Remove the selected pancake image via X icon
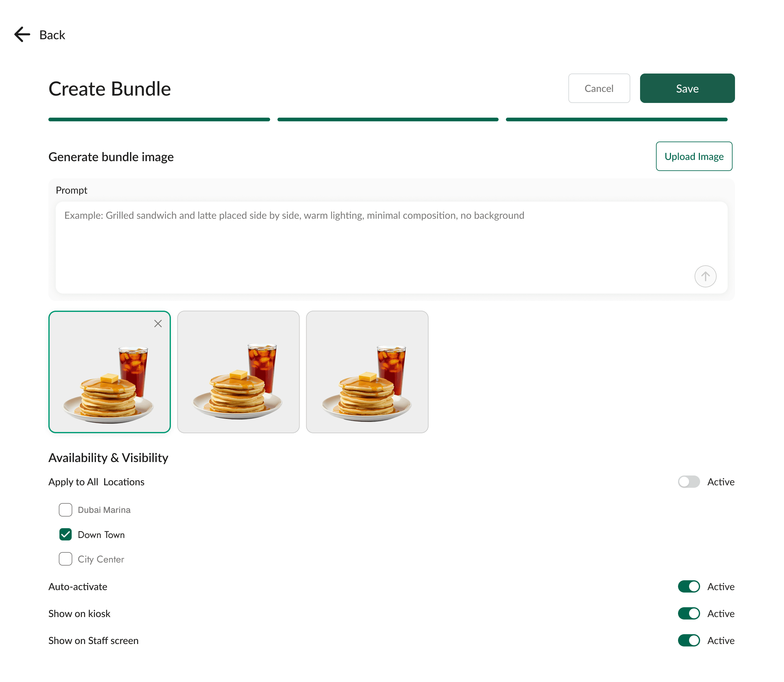This screenshot has height=682, width=784. click(158, 324)
